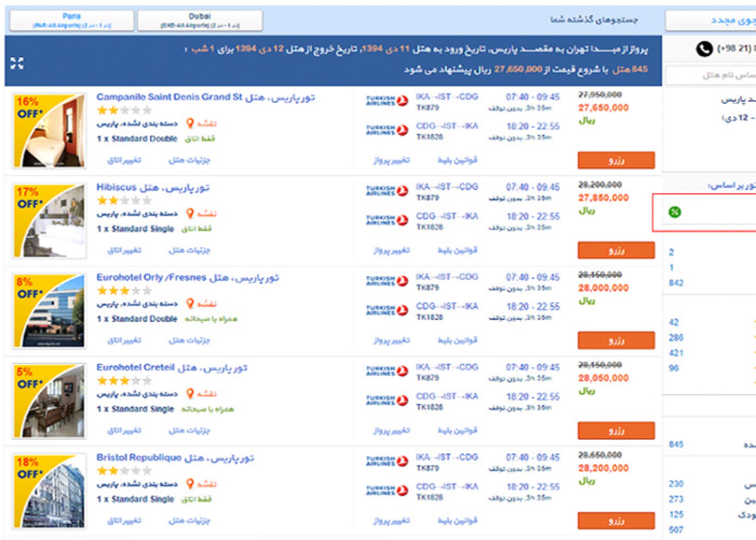Click map pin icon for Bristol Republique hotel

click(190, 484)
